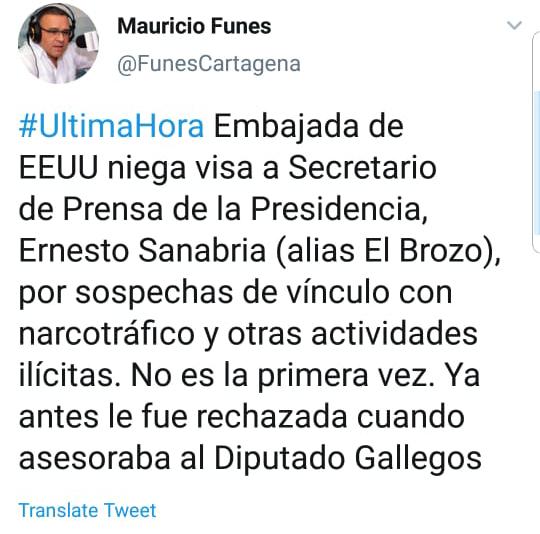The width and height of the screenshot is (540, 534).
Task: Visit the @FunesCartagena handle
Action: (209, 64)
